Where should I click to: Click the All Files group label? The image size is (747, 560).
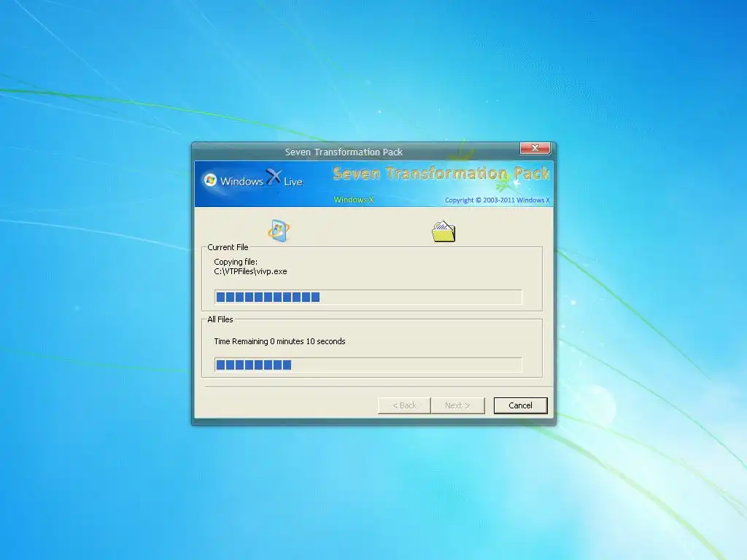[x=220, y=319]
